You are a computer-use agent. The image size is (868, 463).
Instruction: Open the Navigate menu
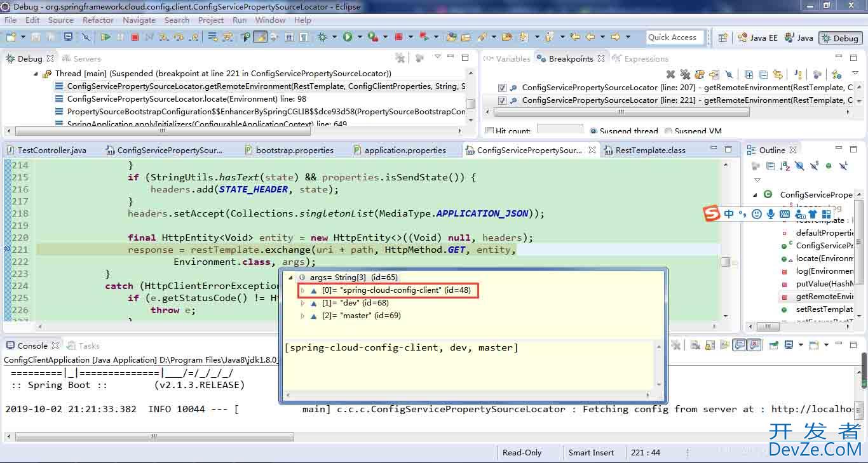click(139, 20)
